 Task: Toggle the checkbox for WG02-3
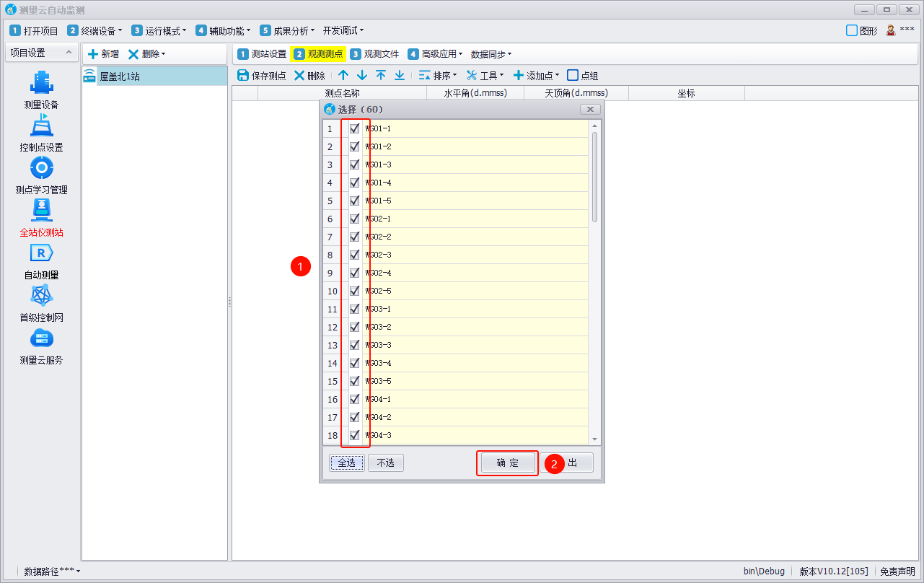[x=354, y=255]
